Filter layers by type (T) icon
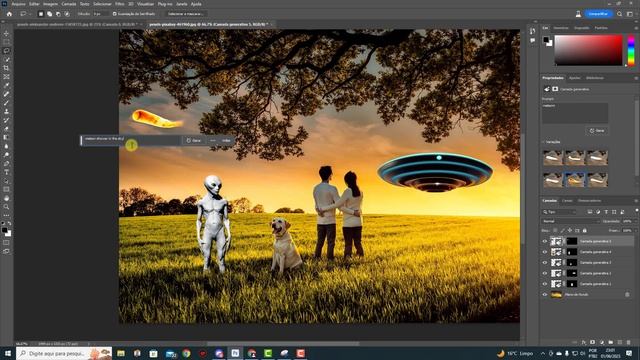This screenshot has height=360, width=640. click(x=606, y=212)
